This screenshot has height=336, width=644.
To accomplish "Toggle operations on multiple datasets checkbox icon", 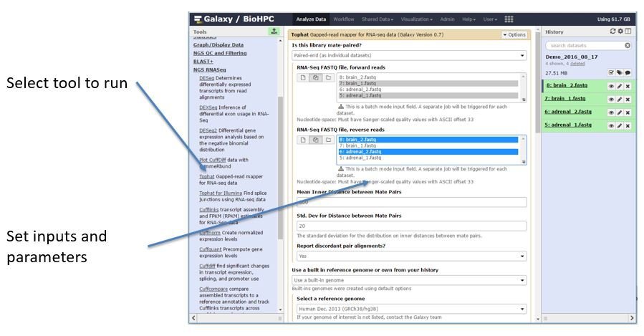I will point(611,72).
